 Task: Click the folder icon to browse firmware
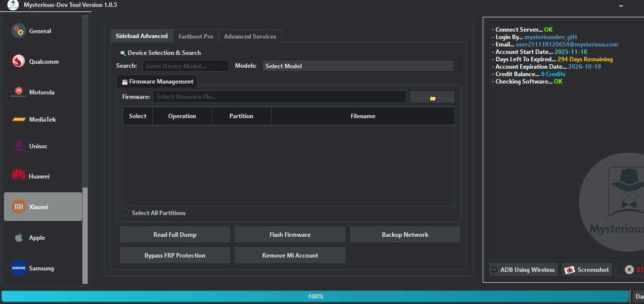[x=431, y=96]
